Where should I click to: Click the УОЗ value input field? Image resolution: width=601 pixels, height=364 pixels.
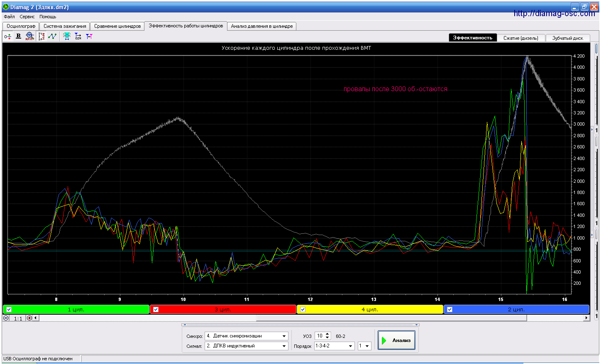[x=320, y=336]
